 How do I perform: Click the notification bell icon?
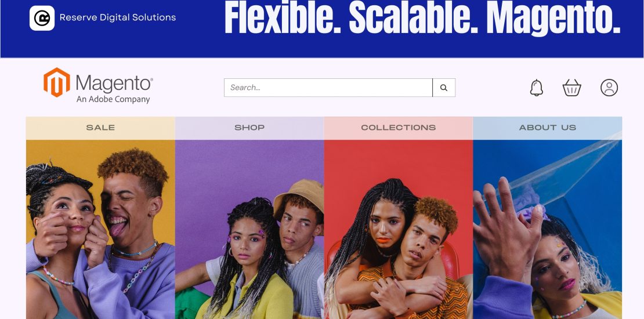(x=537, y=88)
